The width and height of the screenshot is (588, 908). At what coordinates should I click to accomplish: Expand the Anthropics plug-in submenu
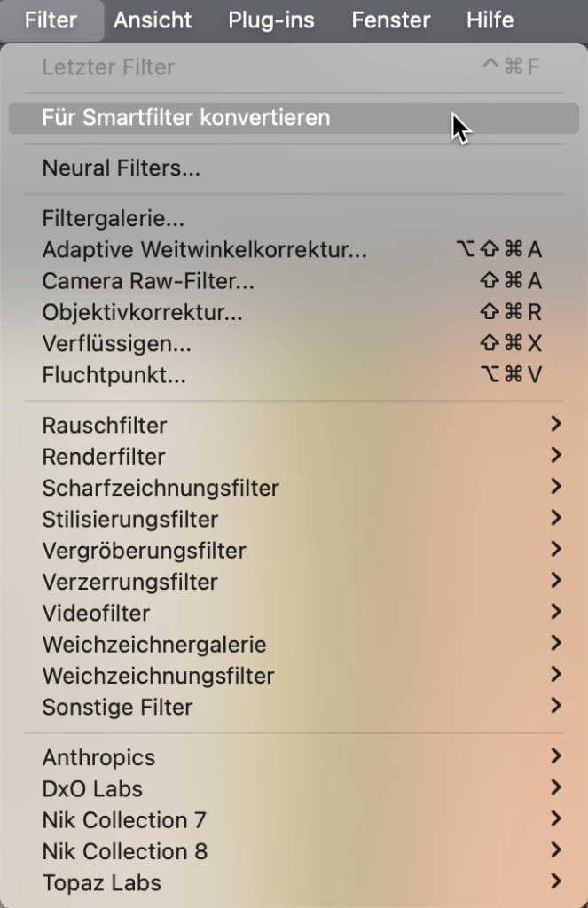coord(294,758)
